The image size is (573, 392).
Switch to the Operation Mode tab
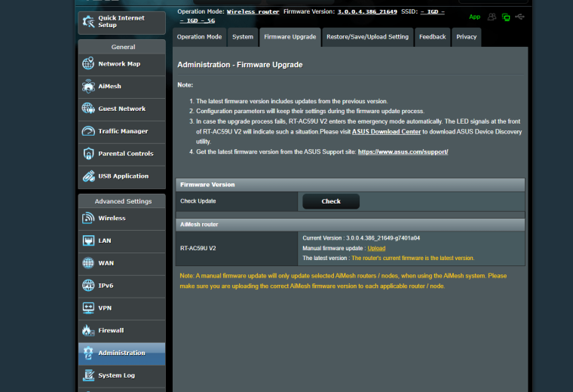[x=199, y=37]
